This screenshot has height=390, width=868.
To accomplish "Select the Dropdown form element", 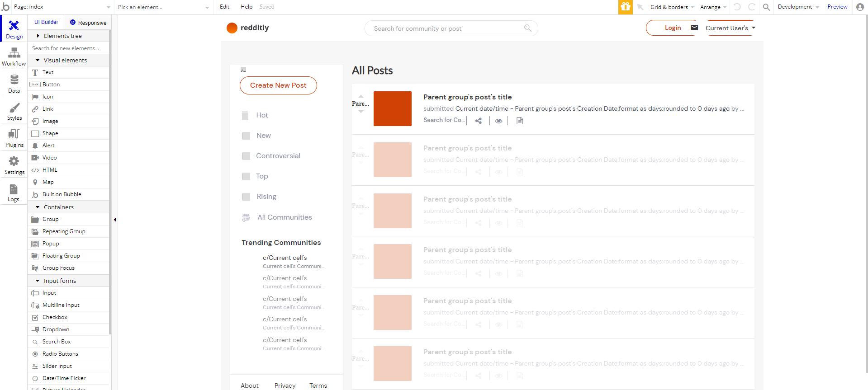I will click(69, 329).
